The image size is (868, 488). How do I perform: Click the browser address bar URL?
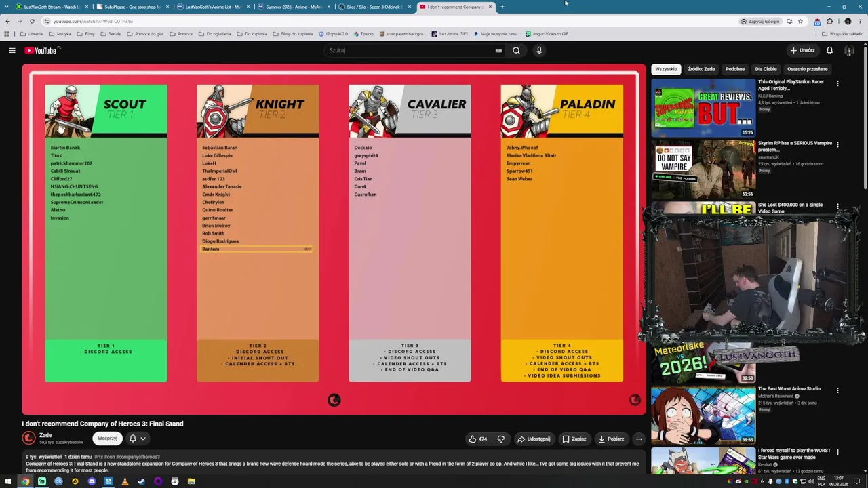93,21
